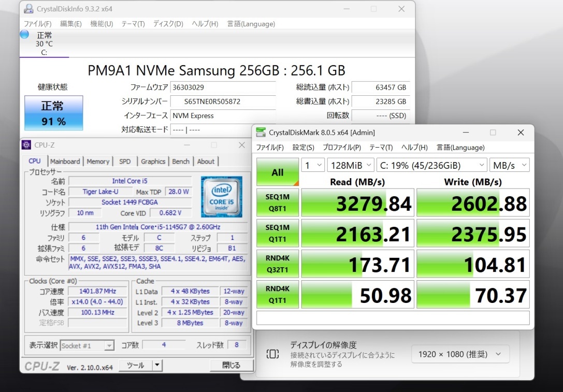The image size is (563, 392).
Task: Minimize the CrystalDiskInfo window
Action: 347,9
